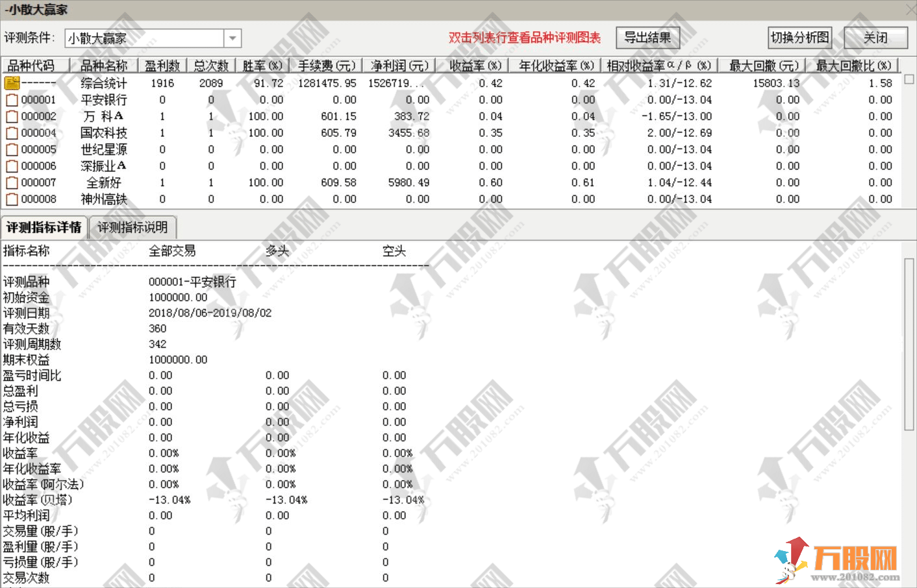Click the 2018/08/06-2019/08/02 date value

click(x=210, y=313)
